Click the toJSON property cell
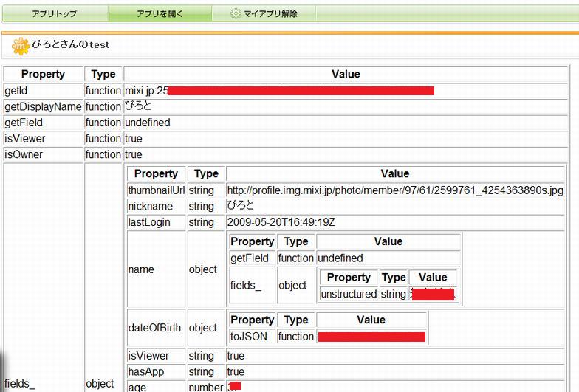Image resolution: width=579 pixels, height=392 pixels. [x=253, y=337]
